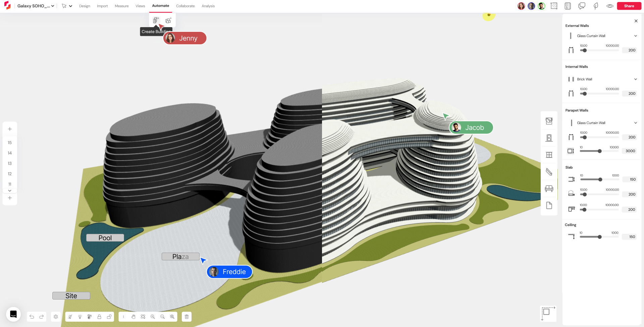This screenshot has width=644, height=327.
Task: Select storey 15 in the level list
Action: [10, 143]
